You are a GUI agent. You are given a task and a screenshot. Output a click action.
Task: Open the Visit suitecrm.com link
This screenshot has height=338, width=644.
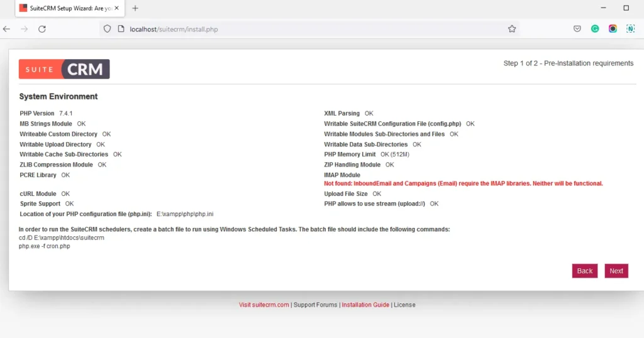264,305
